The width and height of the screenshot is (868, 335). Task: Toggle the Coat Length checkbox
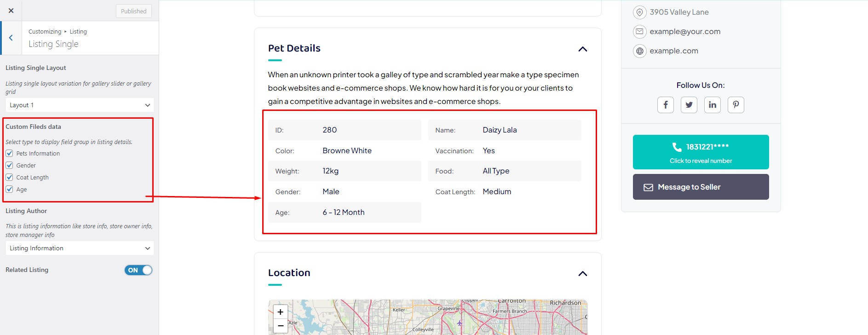(9, 177)
